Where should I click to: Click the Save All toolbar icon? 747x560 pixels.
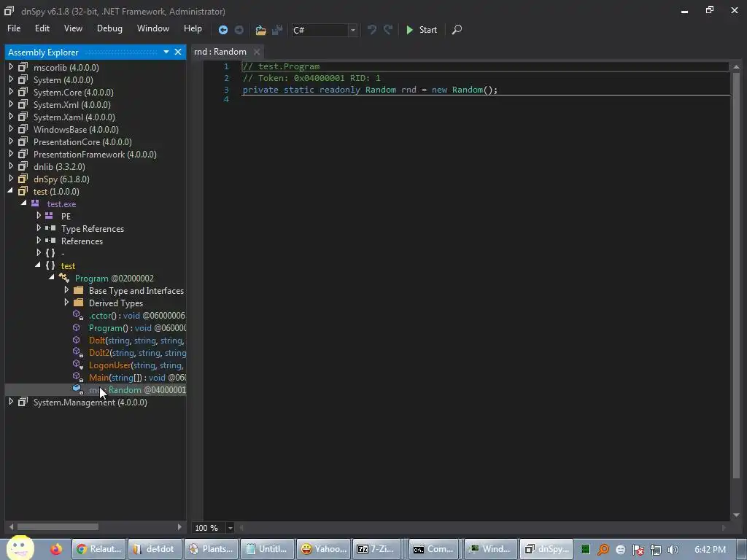277,30
